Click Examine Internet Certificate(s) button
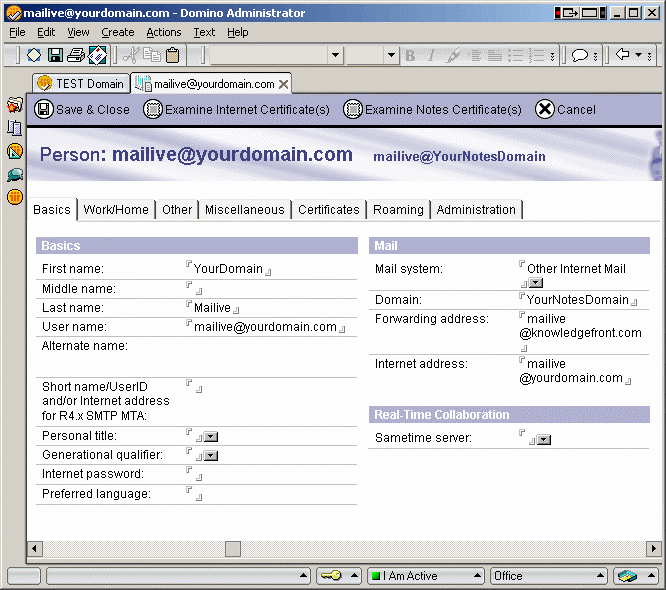This screenshot has width=666, height=590. [x=236, y=110]
